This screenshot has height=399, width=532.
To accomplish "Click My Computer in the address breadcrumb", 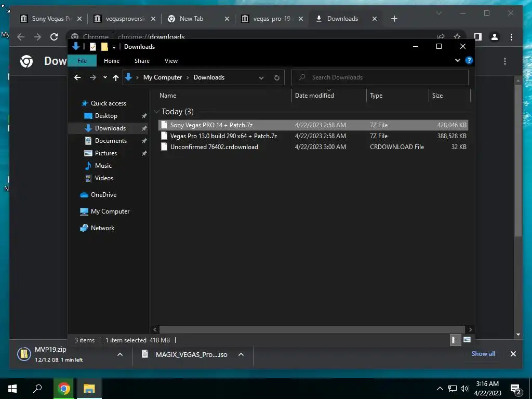I will coord(163,77).
